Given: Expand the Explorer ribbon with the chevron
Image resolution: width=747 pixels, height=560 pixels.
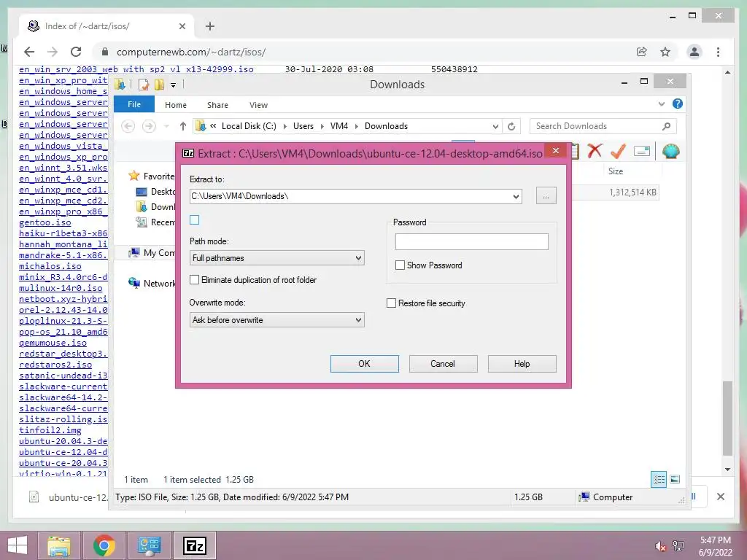Looking at the screenshot, I should tap(661, 104).
